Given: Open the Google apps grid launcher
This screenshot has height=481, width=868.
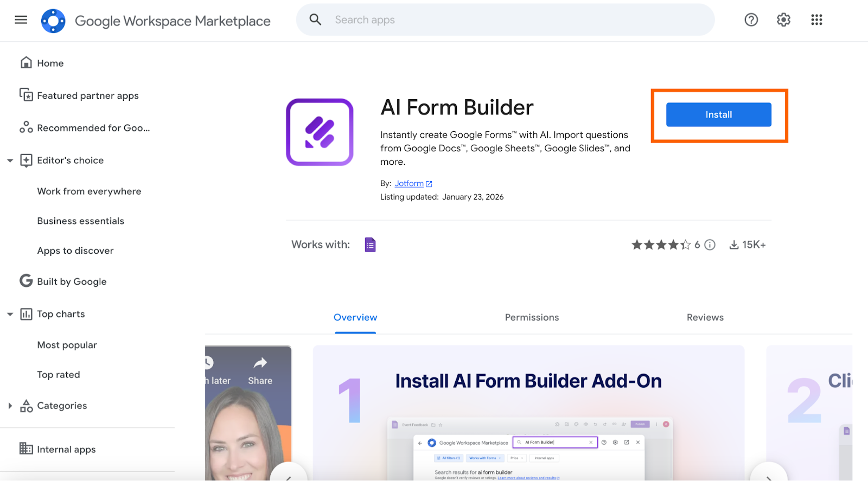Looking at the screenshot, I should 816,20.
